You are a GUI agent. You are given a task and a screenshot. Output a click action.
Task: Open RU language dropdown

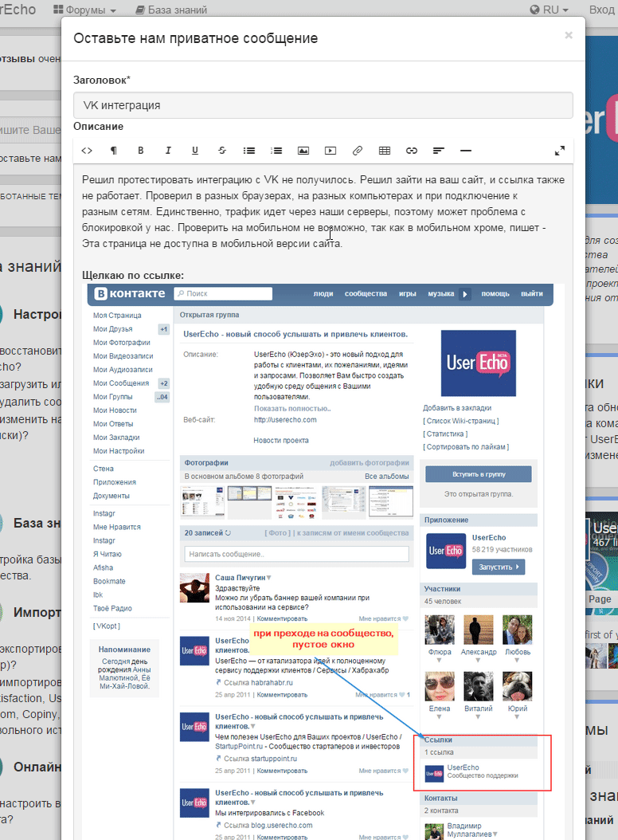click(549, 10)
